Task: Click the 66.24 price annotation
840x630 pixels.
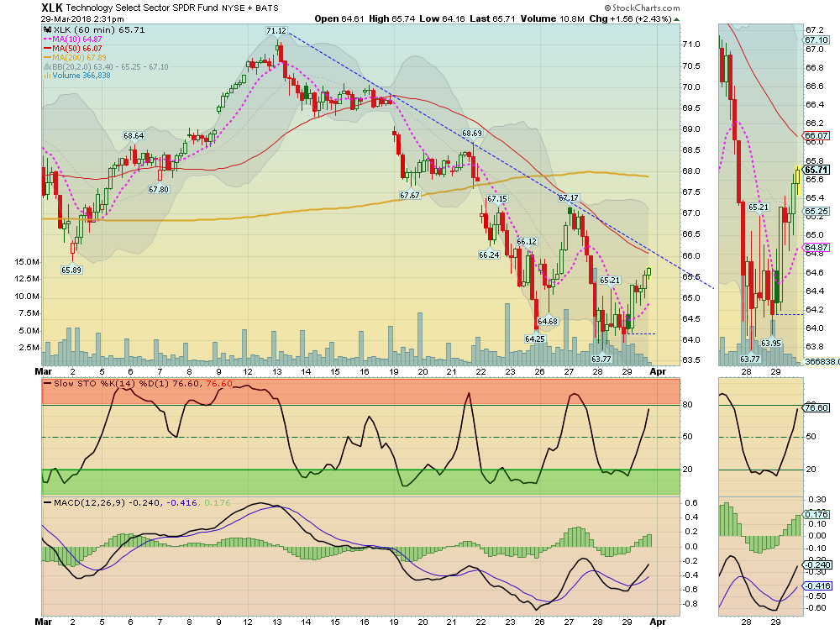Action: (x=489, y=255)
